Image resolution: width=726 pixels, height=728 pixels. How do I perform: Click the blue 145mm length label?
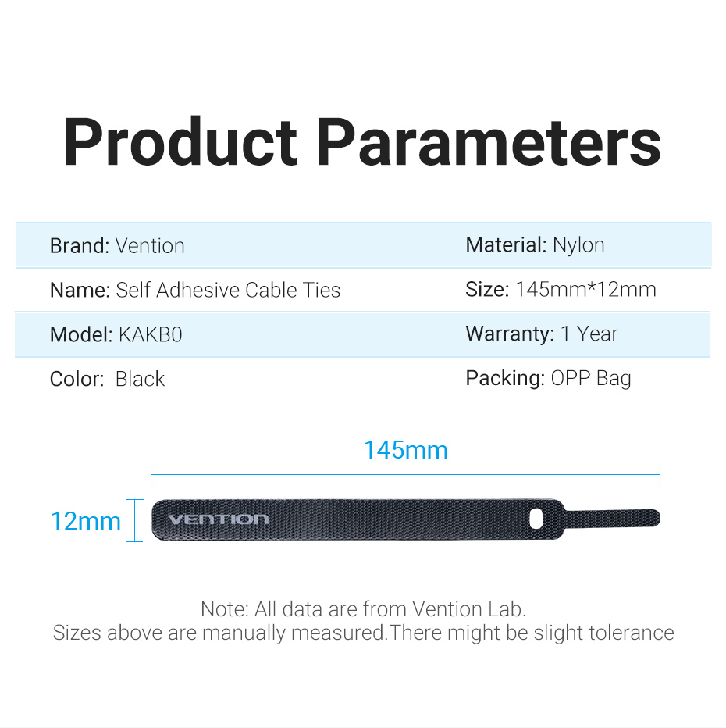click(405, 451)
